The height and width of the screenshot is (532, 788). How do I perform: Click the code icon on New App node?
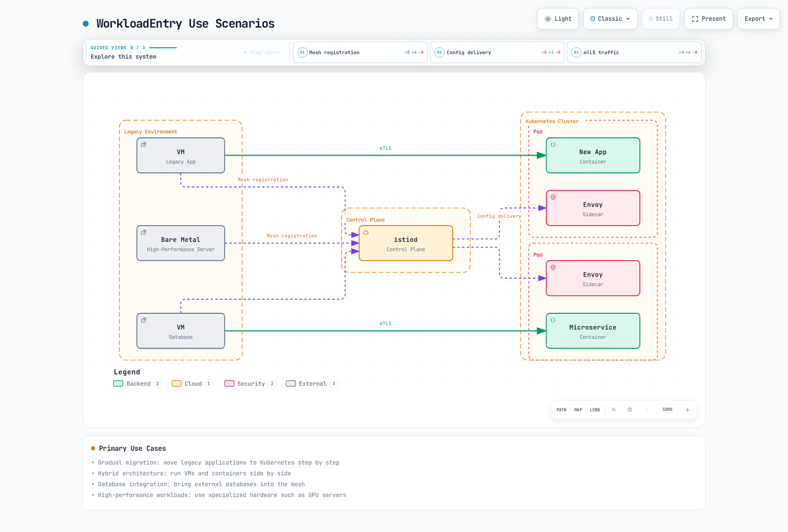click(x=553, y=145)
